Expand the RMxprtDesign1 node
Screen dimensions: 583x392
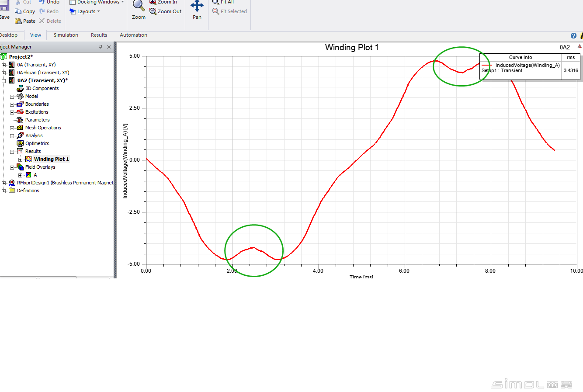click(4, 183)
